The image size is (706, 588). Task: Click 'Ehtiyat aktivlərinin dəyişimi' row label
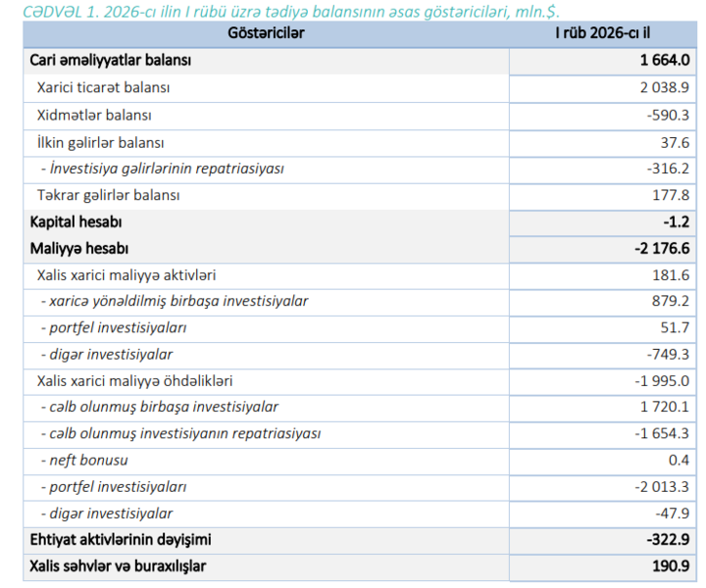point(121,540)
